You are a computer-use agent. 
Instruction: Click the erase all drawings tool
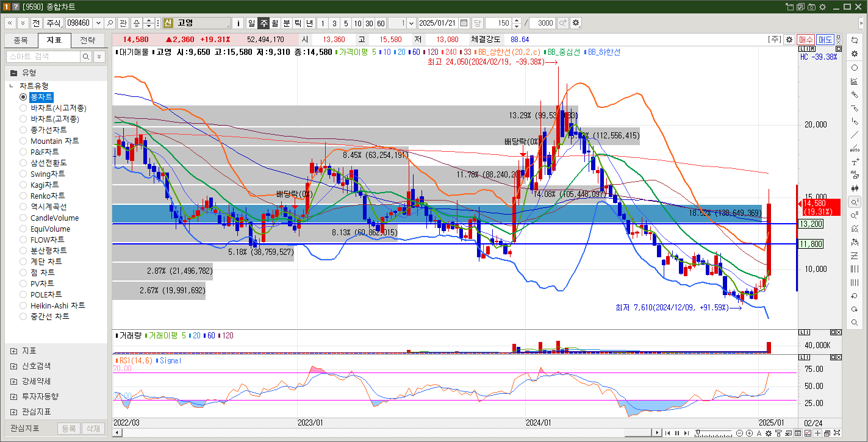click(855, 175)
